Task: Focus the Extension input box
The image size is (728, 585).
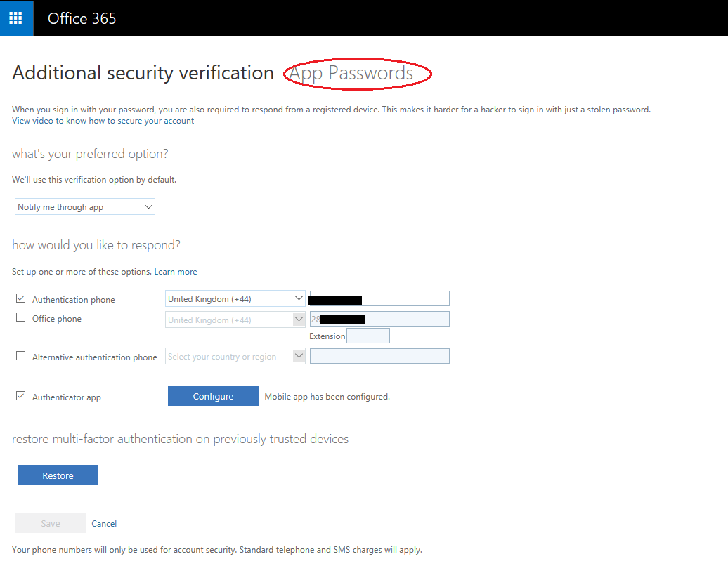Action: point(368,336)
